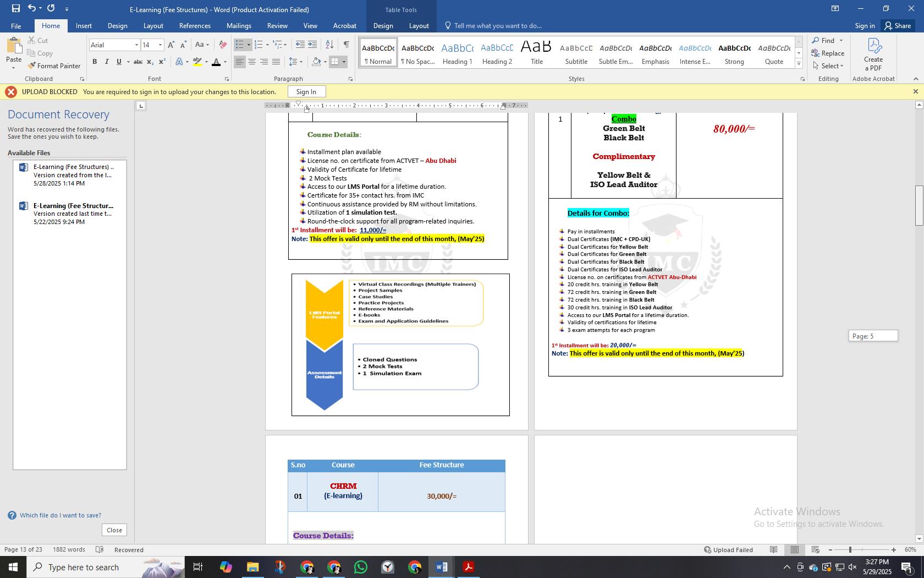924x578 pixels.
Task: Apply superscript formatting
Action: coord(162,62)
